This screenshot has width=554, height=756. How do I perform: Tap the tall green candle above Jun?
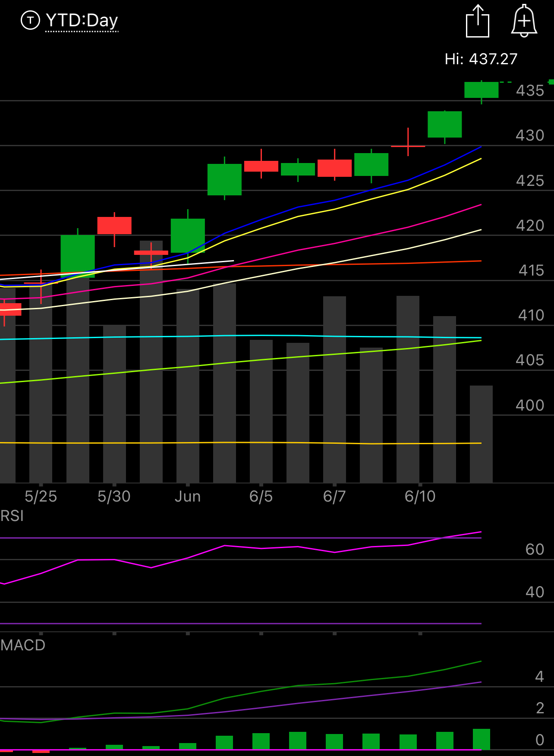188,235
